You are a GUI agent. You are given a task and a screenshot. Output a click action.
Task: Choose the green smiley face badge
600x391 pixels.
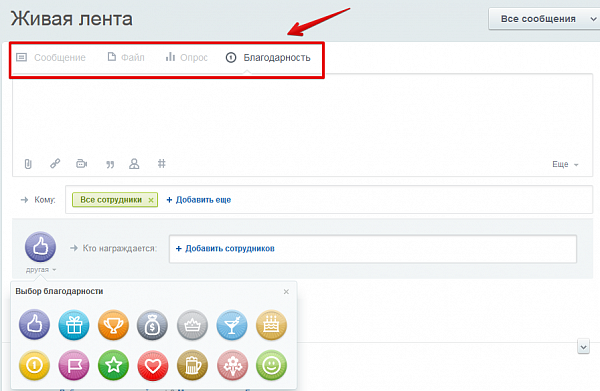[271, 365]
